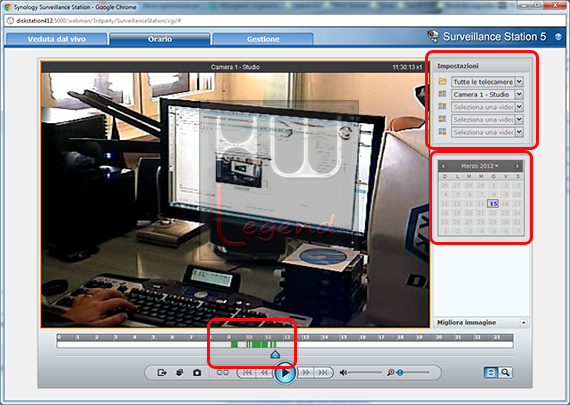Click the bottom-right quadrant layout icon
570x405 pixels.
pos(442,131)
